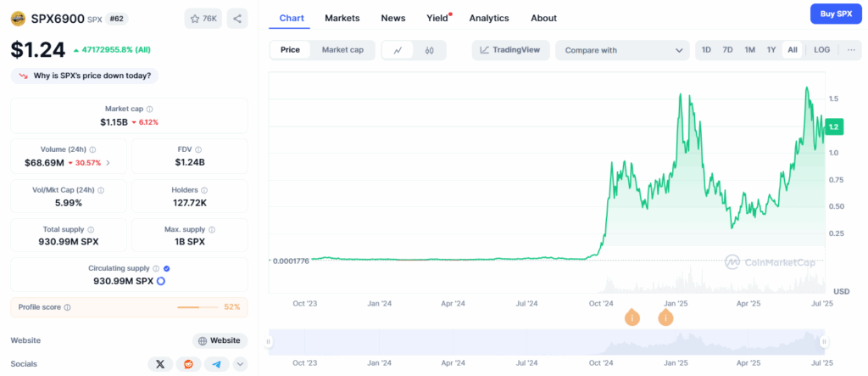This screenshot has width=868, height=376.
Task: Click the circulating supply progress ring icon
Action: point(160,281)
